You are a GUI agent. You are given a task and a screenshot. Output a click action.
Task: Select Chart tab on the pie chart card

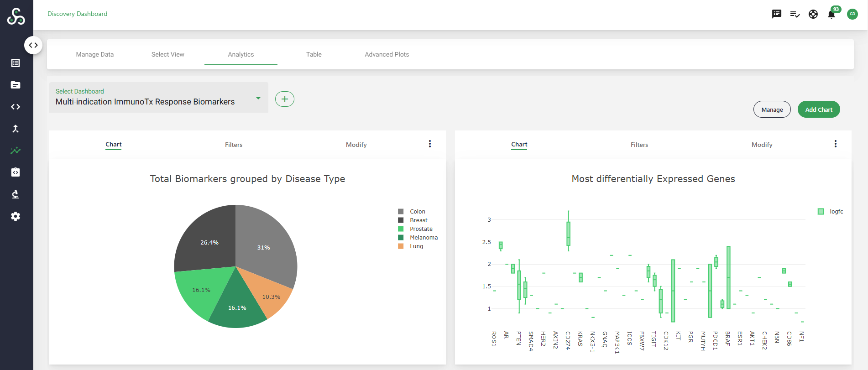pos(114,145)
